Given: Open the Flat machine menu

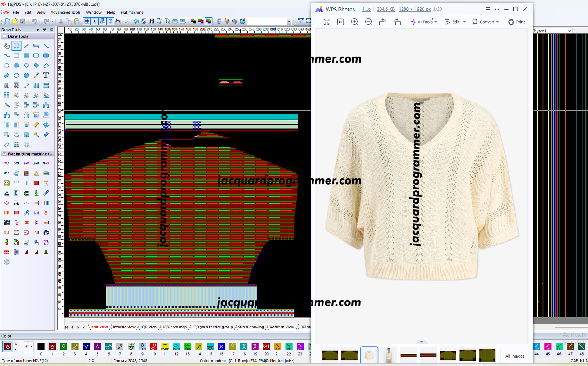Looking at the screenshot, I should (x=132, y=13).
